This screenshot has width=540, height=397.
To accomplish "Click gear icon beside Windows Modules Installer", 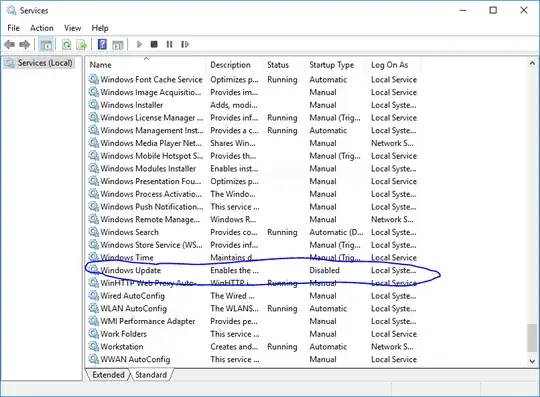I will (93, 168).
